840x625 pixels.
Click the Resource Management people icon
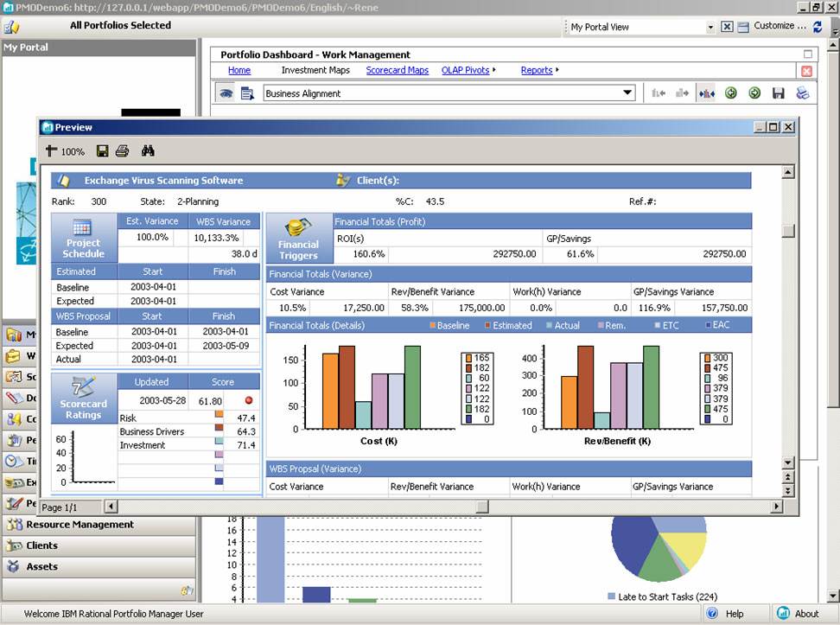pos(14,525)
